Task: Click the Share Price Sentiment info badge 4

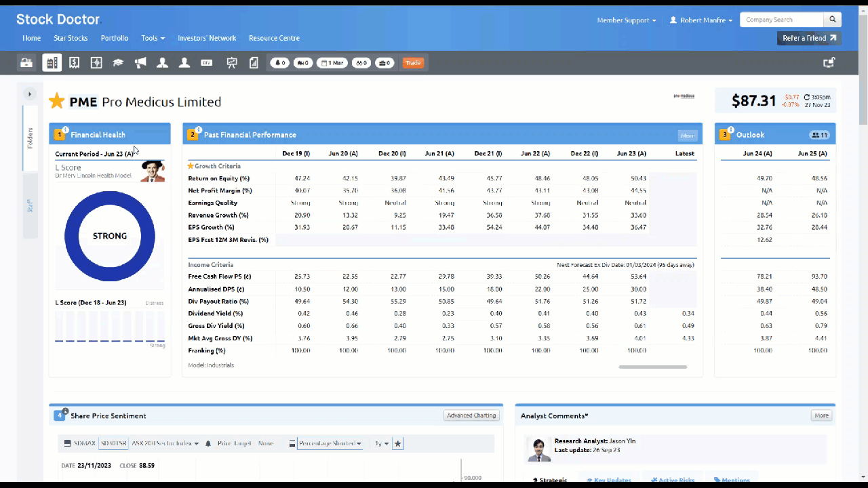Action: (x=60, y=415)
